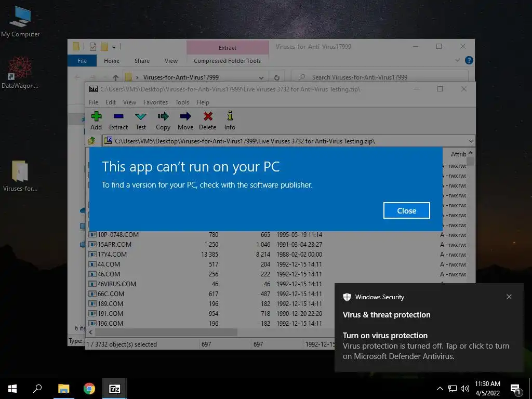This screenshot has width=532, height=399.
Task: Open Explorer Help question mark icon
Action: (469, 60)
